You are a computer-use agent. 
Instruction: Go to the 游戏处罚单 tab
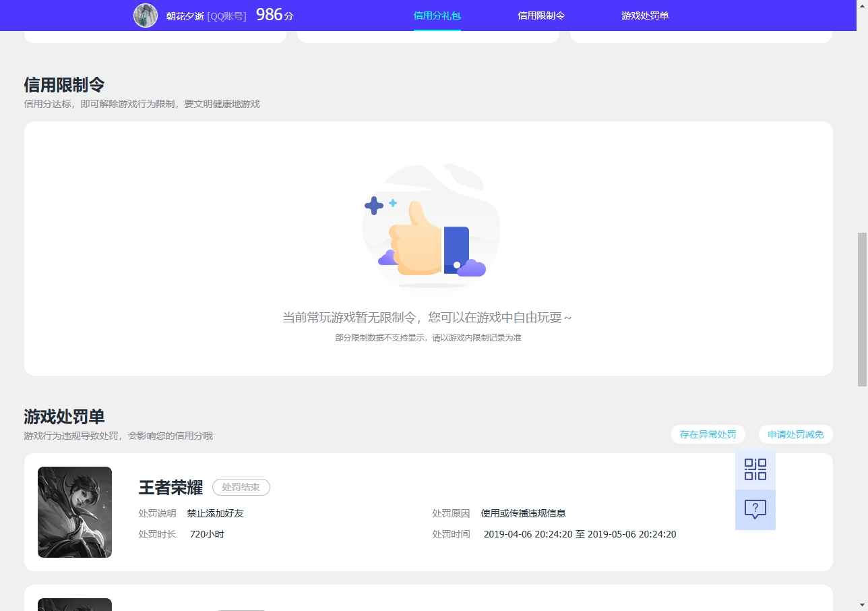point(645,16)
